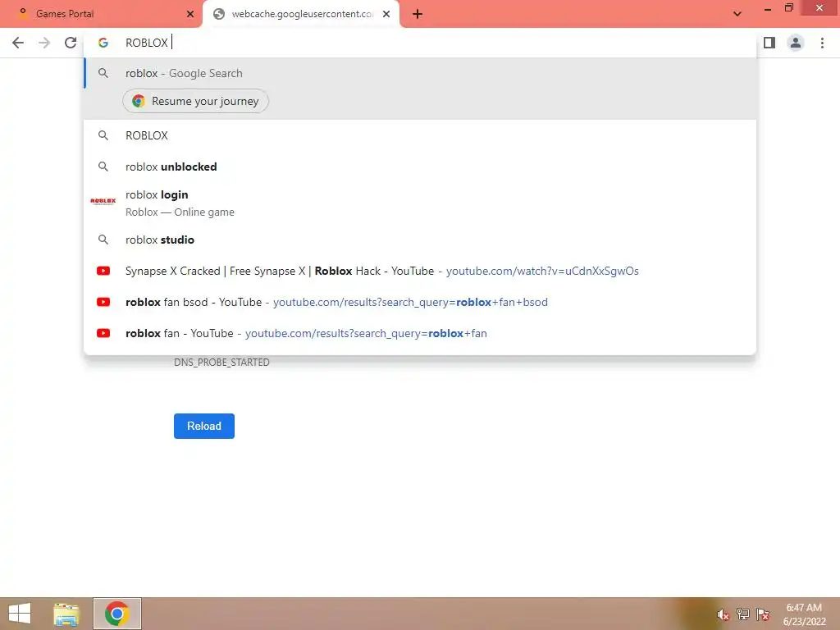Choose the uppercase ROBLOX suggestion
840x630 pixels.
tap(420, 135)
